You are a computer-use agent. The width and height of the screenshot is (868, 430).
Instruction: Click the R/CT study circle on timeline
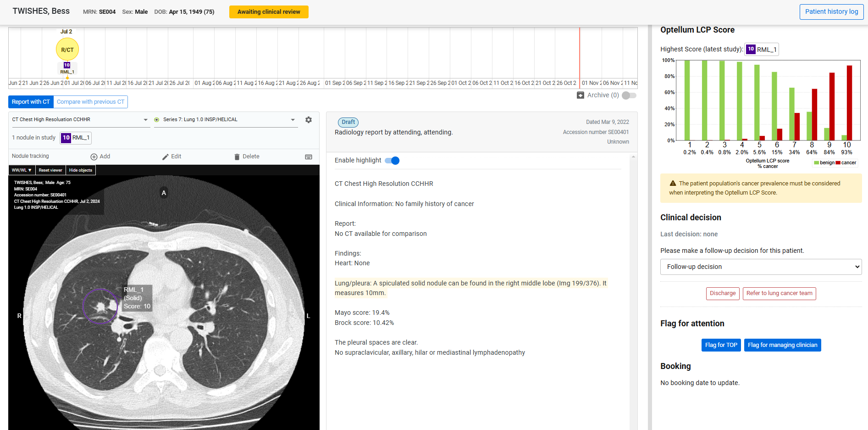point(67,50)
